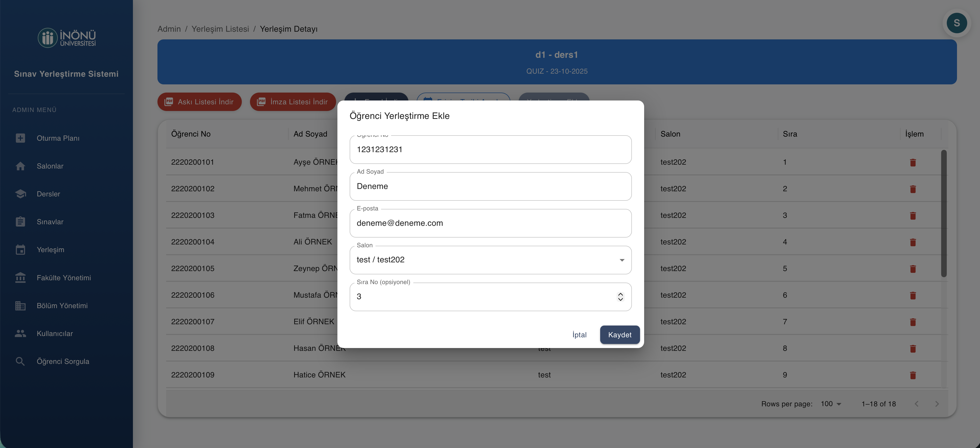
Task: Open the user avatar S menu
Action: click(956, 23)
